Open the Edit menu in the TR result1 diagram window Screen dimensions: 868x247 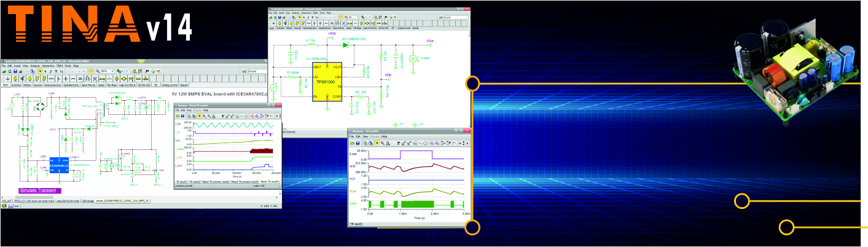coord(358,136)
